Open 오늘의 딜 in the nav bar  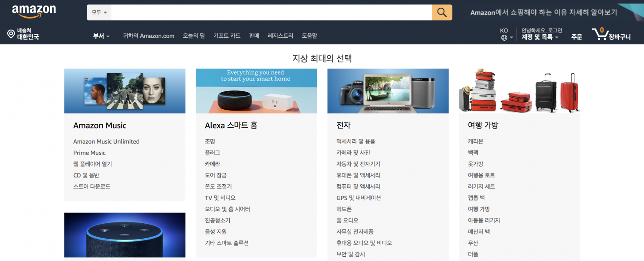tap(194, 36)
